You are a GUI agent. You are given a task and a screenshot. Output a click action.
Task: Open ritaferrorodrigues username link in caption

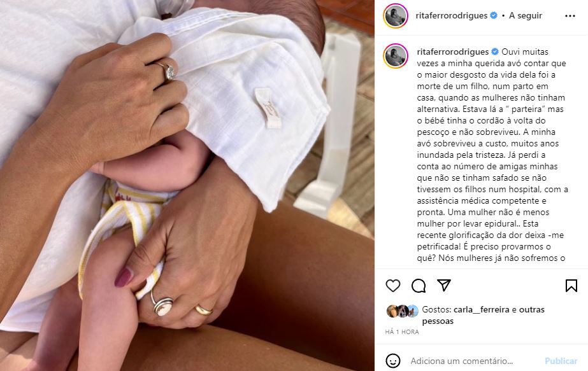453,52
